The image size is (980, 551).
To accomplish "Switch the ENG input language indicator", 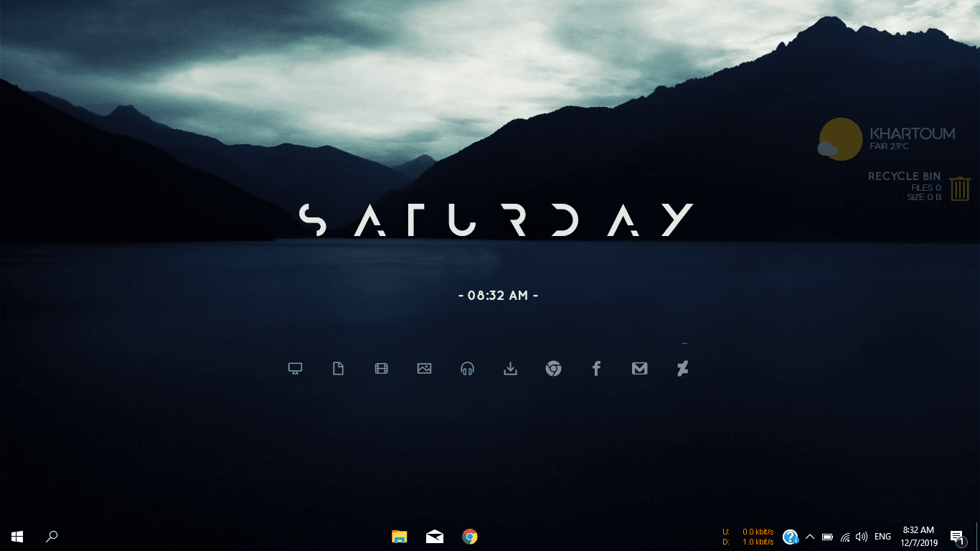I will click(x=883, y=537).
